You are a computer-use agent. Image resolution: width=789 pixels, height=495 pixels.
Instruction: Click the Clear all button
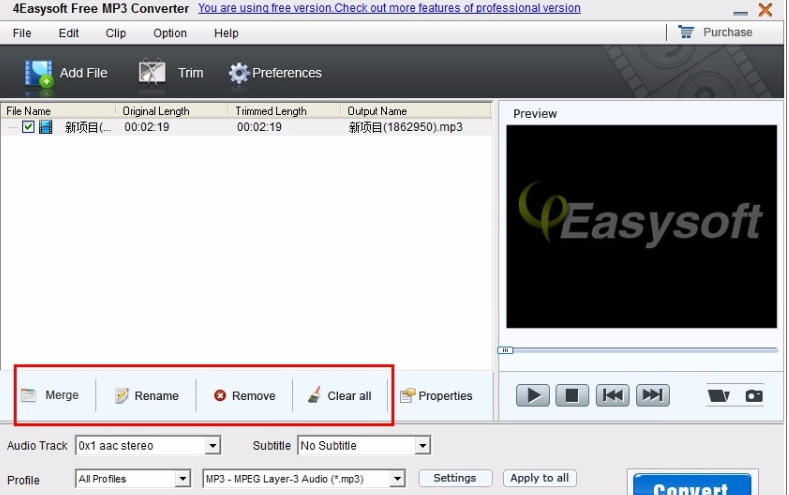340,396
